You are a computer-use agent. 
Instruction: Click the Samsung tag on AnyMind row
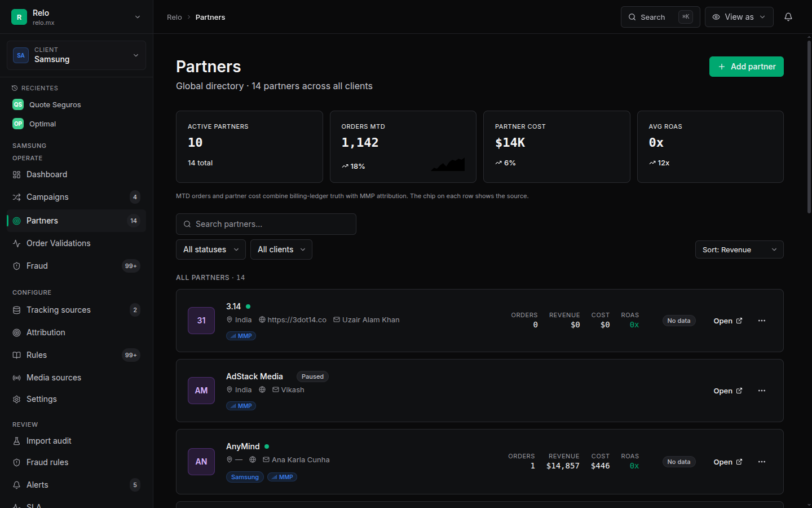click(245, 477)
